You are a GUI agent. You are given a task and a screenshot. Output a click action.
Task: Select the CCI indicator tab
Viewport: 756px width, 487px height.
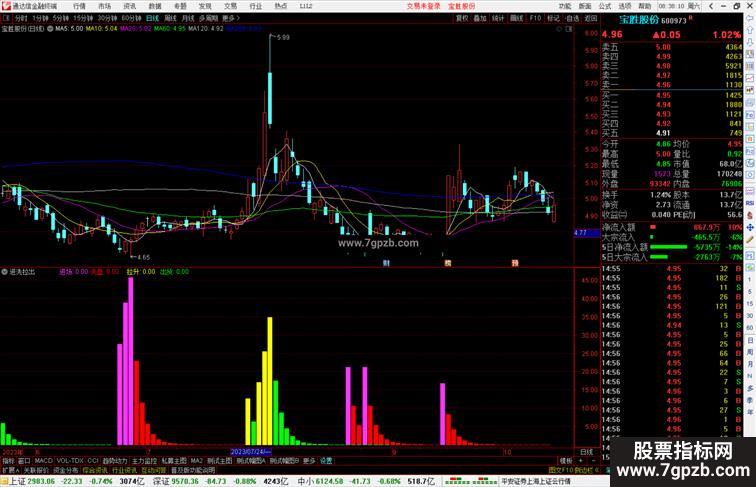(x=93, y=461)
